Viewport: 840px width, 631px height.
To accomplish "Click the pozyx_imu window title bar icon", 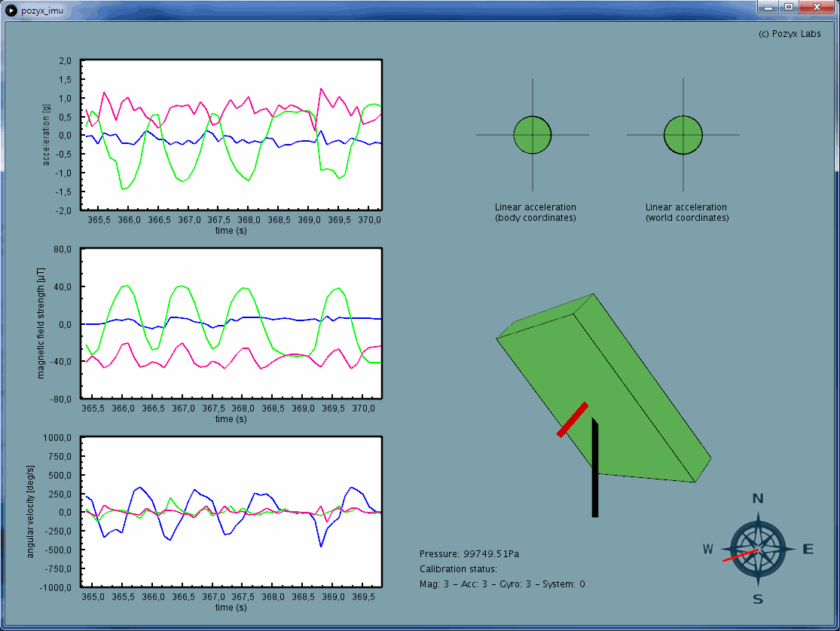I will tap(11, 8).
